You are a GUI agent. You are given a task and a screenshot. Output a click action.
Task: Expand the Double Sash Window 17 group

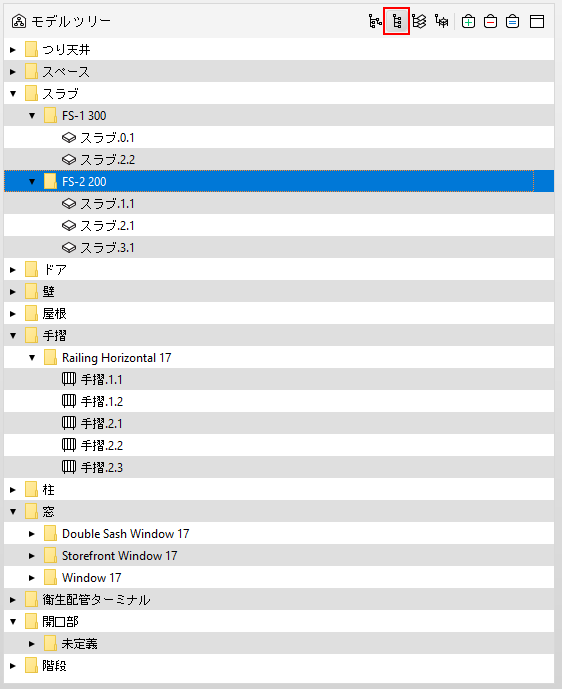pos(32,533)
